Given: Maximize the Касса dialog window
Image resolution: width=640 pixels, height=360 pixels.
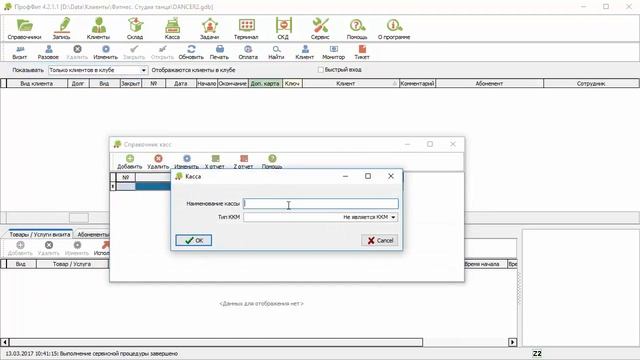Looking at the screenshot, I should click(x=368, y=176).
